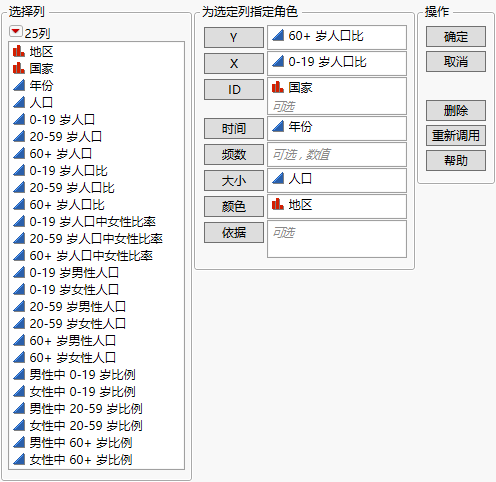This screenshot has width=496, height=482.
Task: Click the 大小 role button
Action: [x=234, y=180]
